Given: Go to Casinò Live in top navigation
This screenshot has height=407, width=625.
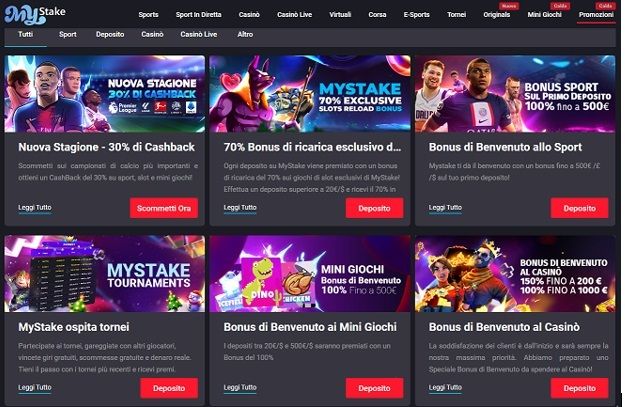Looking at the screenshot, I should click(x=295, y=15).
